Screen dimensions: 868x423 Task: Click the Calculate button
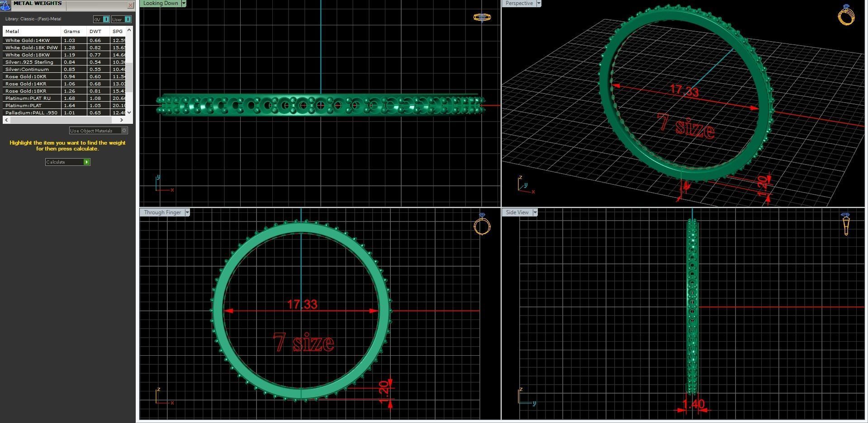67,162
